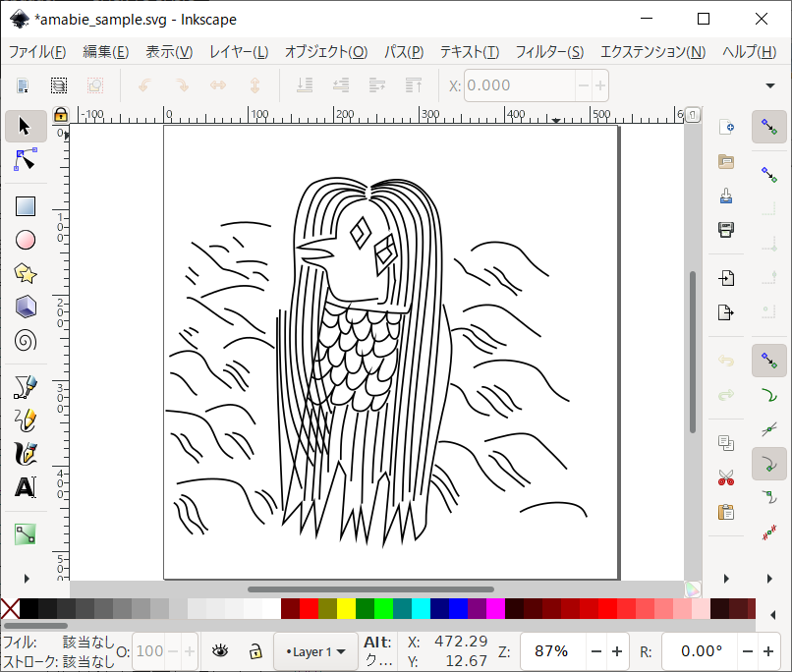Open the ファイル(F) menu
792x672 pixels.
pos(37,51)
